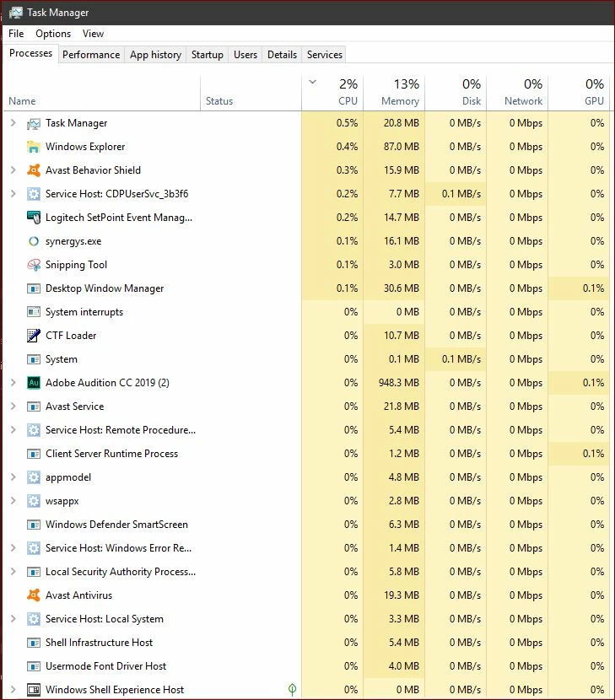
Task: Switch to the Details tab
Action: tap(282, 55)
